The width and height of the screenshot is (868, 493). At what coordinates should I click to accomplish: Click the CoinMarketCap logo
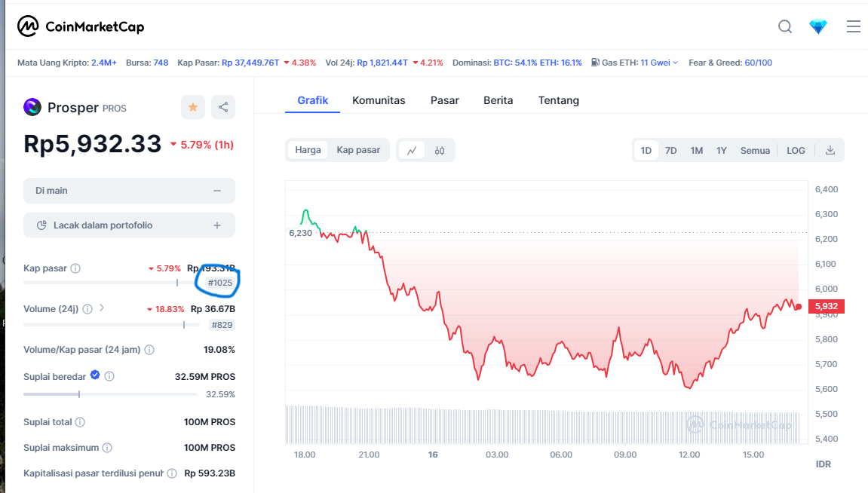pyautogui.click(x=81, y=26)
